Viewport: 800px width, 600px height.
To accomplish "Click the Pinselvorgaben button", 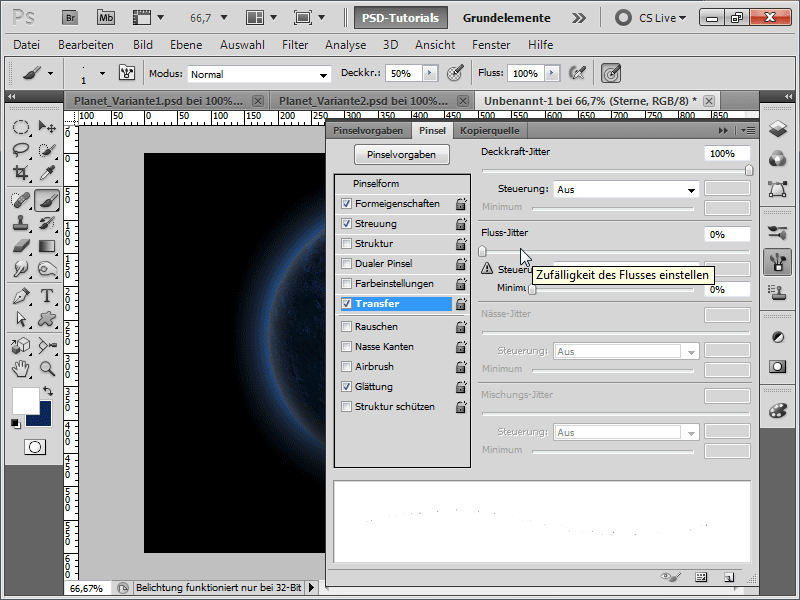I will point(402,155).
